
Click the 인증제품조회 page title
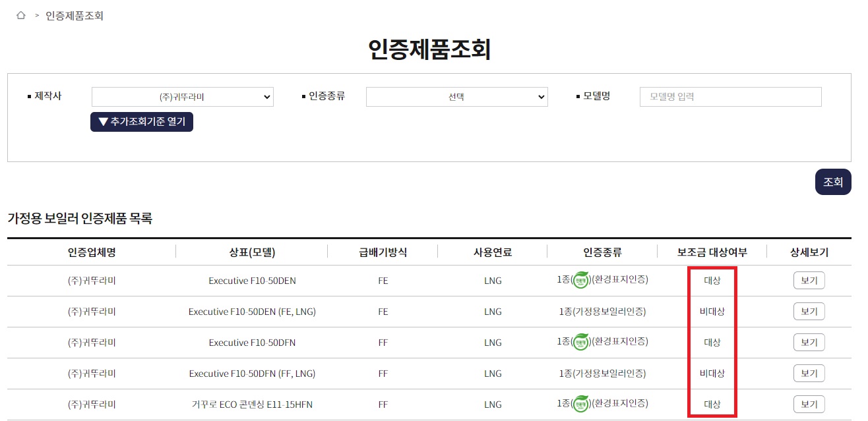pyautogui.click(x=429, y=50)
